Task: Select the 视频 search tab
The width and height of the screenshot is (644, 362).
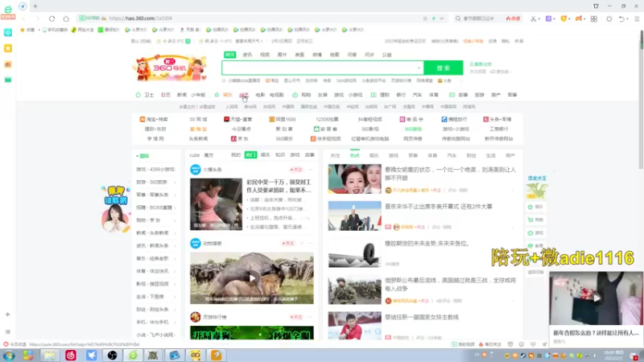Action: (x=265, y=55)
